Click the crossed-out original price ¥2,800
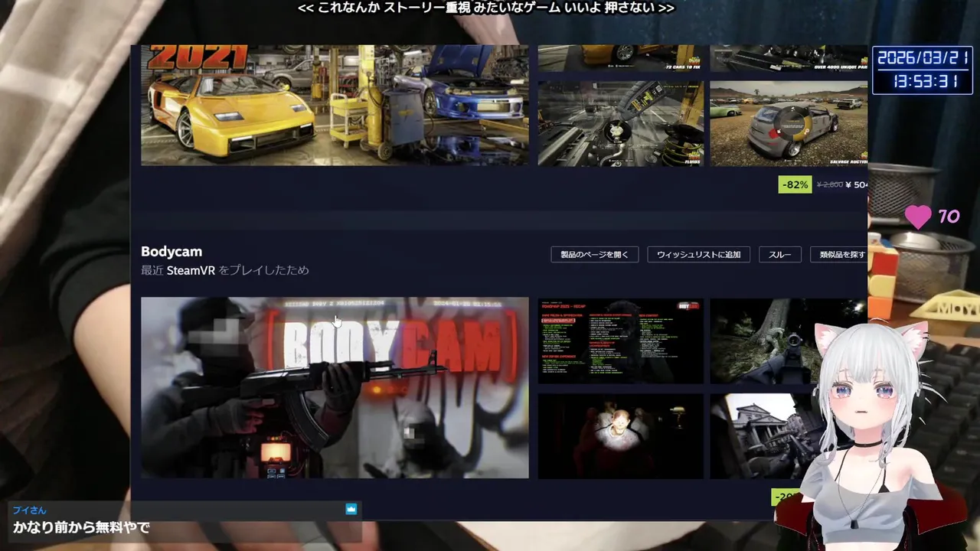Image resolution: width=980 pixels, height=551 pixels. pyautogui.click(x=830, y=185)
